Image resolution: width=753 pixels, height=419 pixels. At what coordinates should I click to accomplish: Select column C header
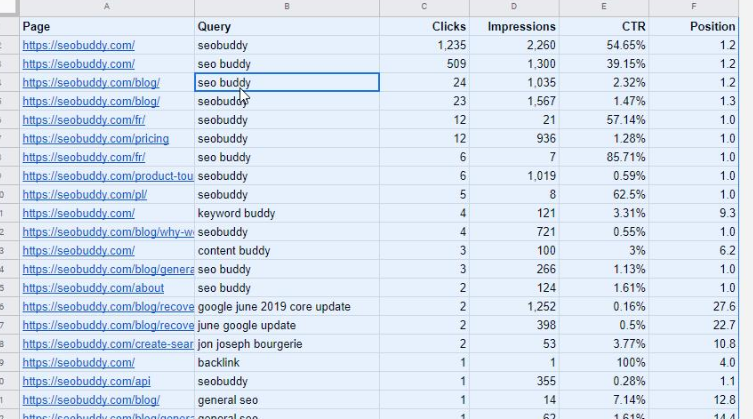point(424,7)
